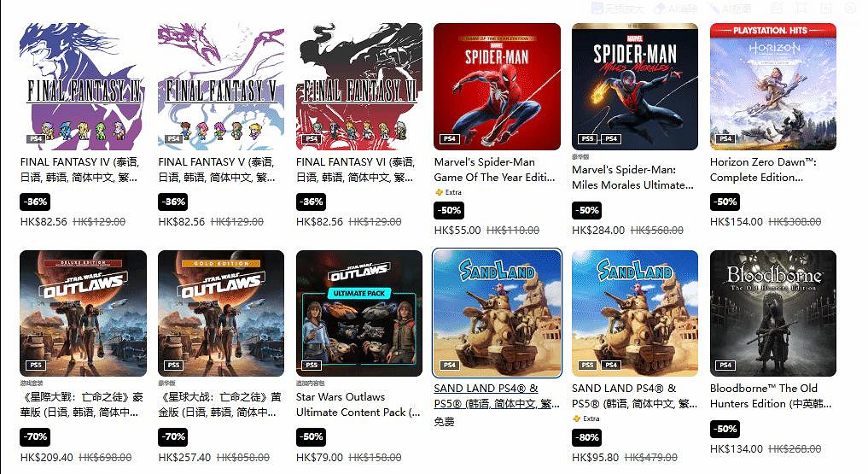Open Horizon Zero Dawn Complete Edition cover
This screenshot has height=474, width=868.
[x=772, y=86]
